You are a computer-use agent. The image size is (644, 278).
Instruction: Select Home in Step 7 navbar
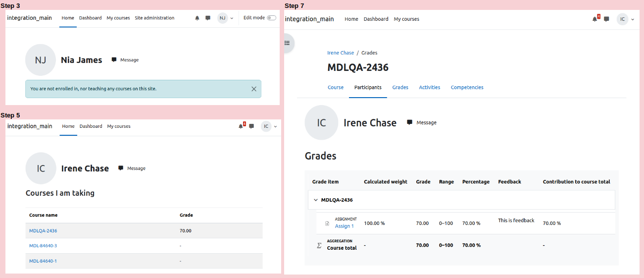click(x=351, y=19)
